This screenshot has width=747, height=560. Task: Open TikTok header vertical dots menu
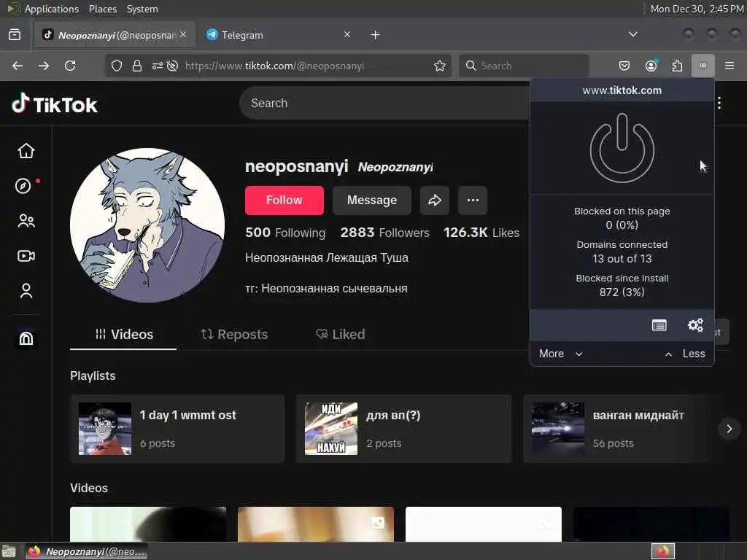[719, 103]
